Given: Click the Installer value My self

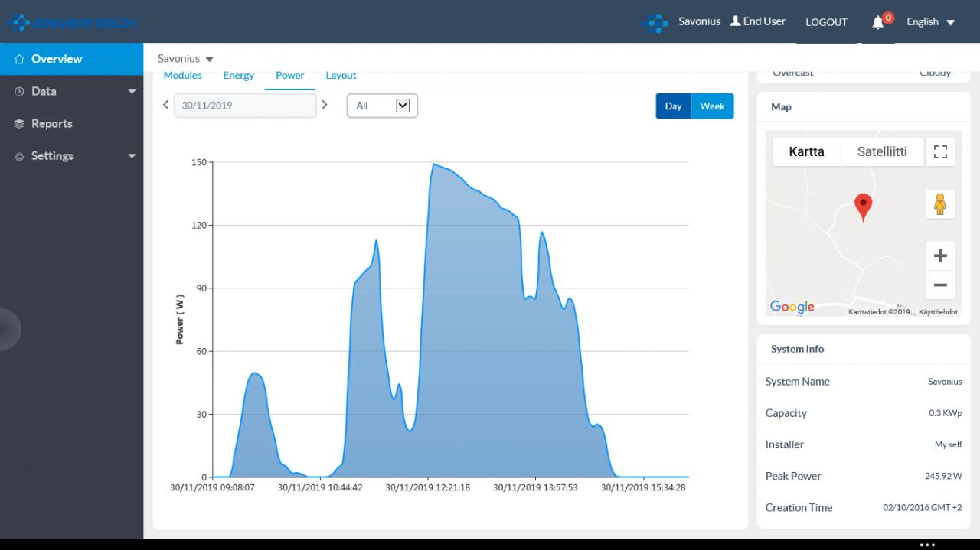Looking at the screenshot, I should [x=949, y=444].
